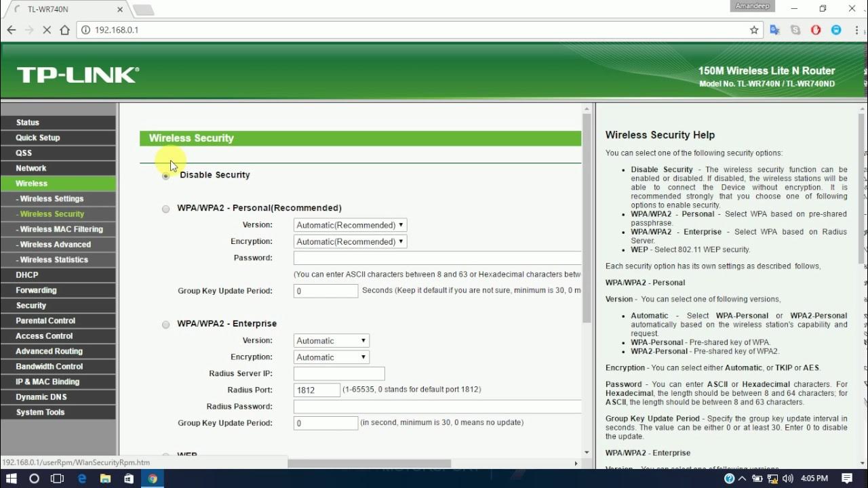This screenshot has width=868, height=488.
Task: Open Cortana search circle on the taskbar
Action: tap(35, 479)
